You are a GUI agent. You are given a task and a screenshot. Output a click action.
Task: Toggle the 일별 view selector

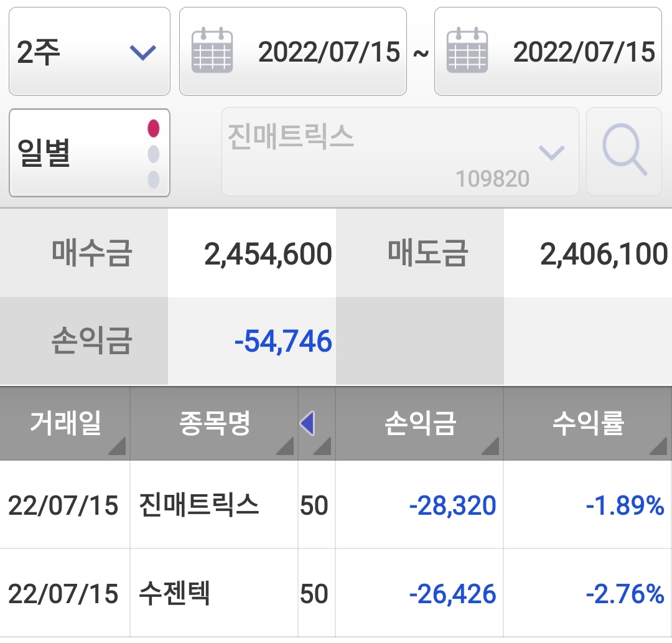89,153
